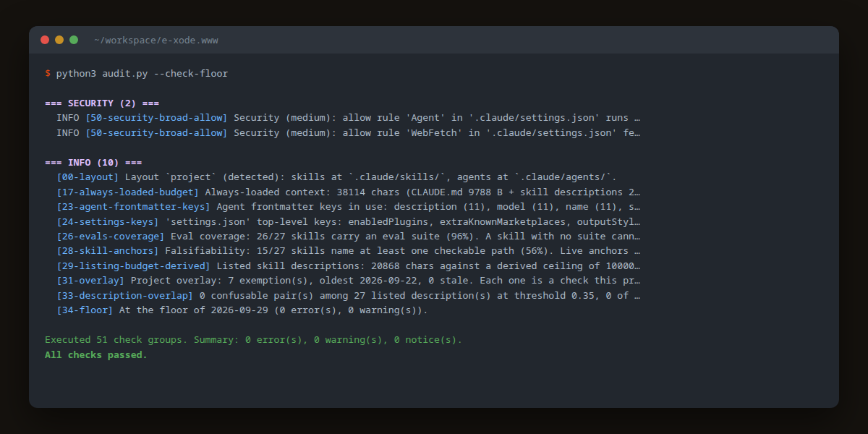Click the [33-description-overlap] check tag
Image resolution: width=868 pixels, height=434 pixels.
(x=124, y=296)
